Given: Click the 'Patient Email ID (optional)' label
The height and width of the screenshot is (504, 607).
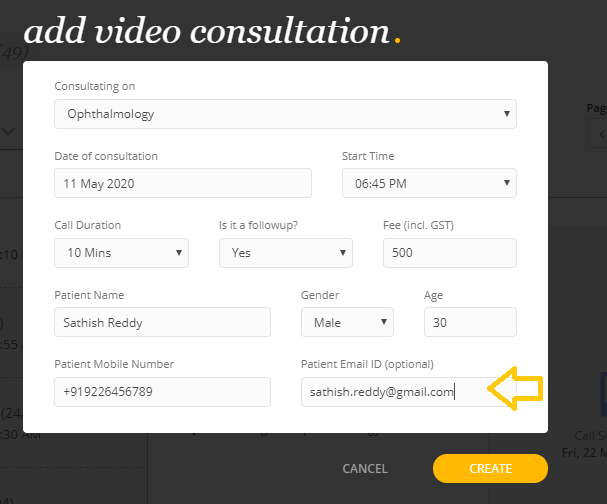Looking at the screenshot, I should click(x=367, y=364).
